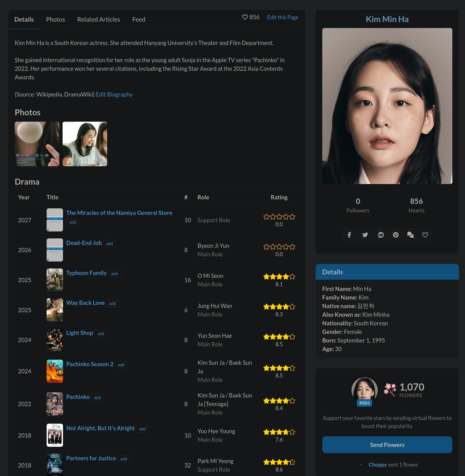465x476 pixels.
Task: Click the Park Mi Yeong role name
Action: (215, 461)
